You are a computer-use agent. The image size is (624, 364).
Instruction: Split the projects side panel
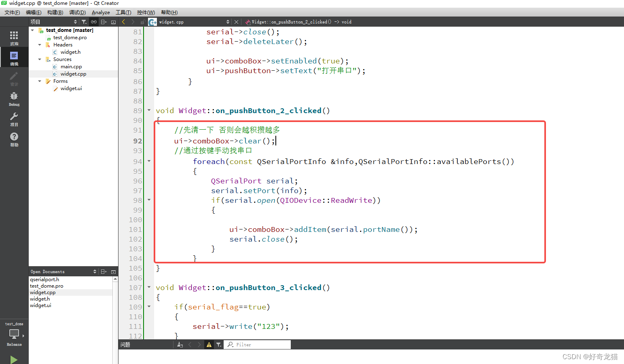104,22
